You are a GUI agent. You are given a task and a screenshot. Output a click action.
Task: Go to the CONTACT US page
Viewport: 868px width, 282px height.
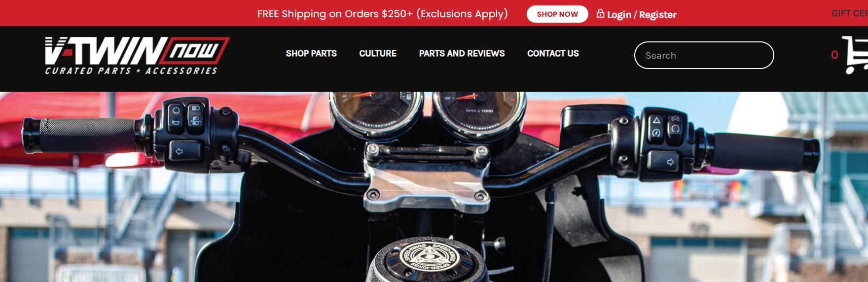point(553,53)
